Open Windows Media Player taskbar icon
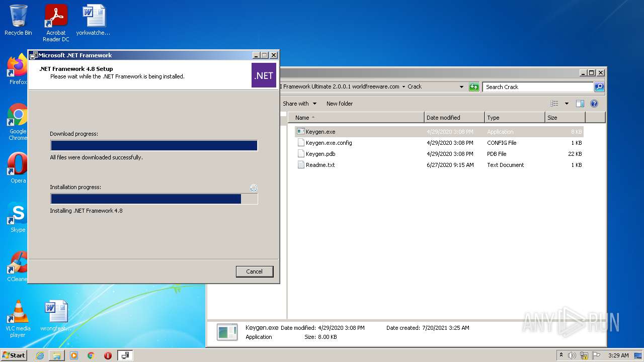This screenshot has width=644, height=362. 74,355
